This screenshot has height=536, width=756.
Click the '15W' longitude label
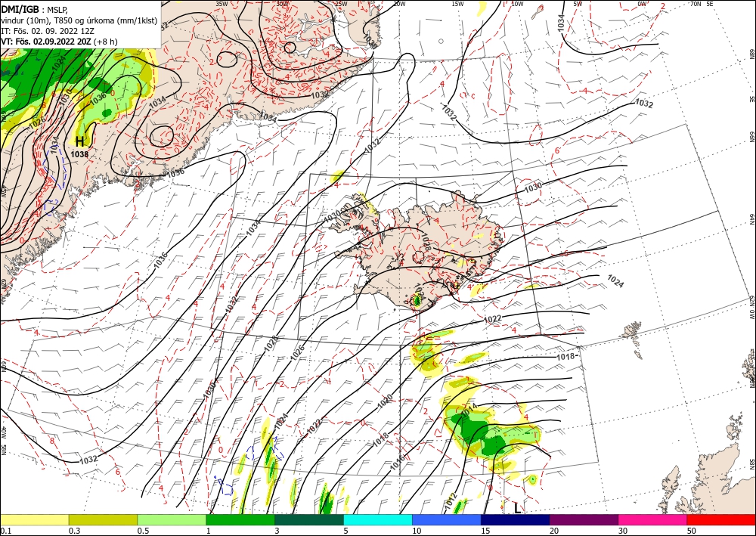point(457,4)
